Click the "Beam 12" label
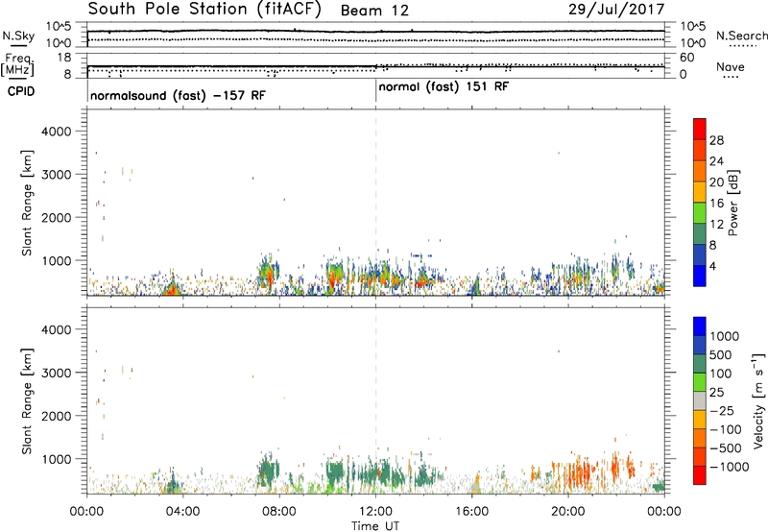 click(374, 11)
